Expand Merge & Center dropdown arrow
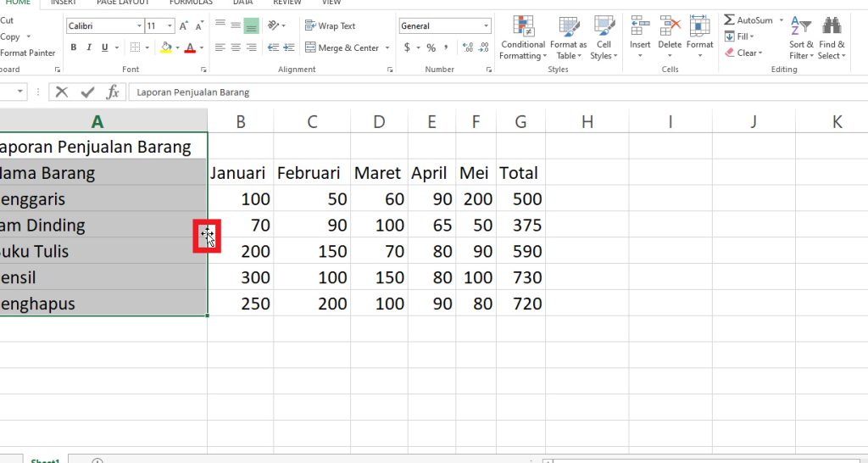The image size is (868, 463). (x=387, y=47)
